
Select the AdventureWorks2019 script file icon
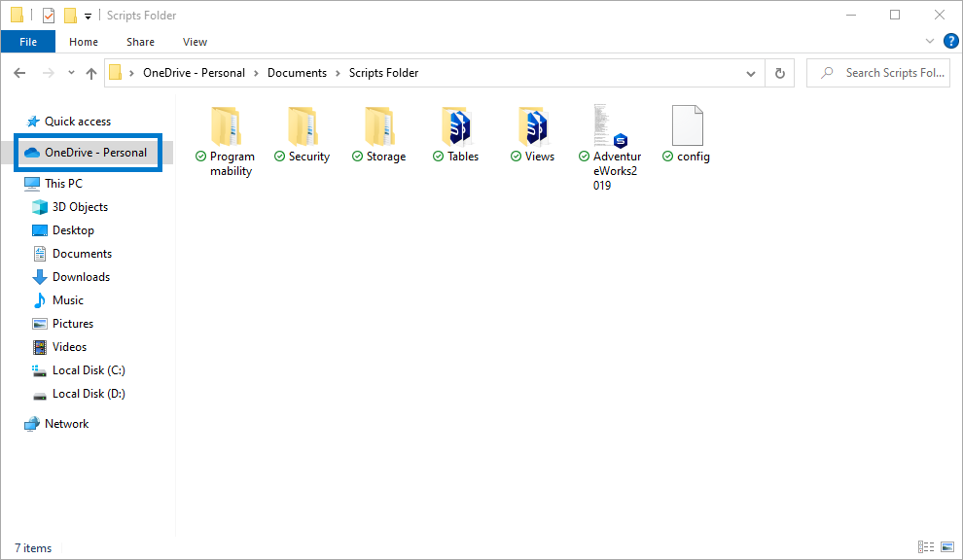pos(611,126)
